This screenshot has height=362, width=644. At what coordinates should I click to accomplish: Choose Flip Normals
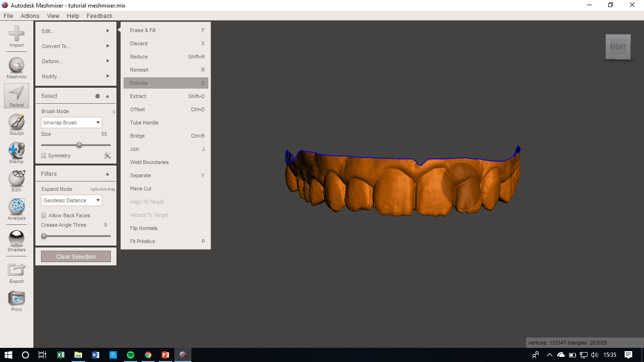click(x=166, y=228)
